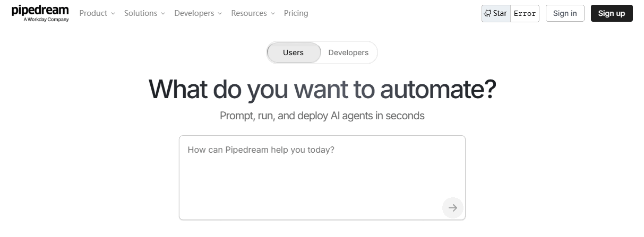Click the chevron icon next to Product
This screenshot has width=644, height=237.
click(113, 14)
